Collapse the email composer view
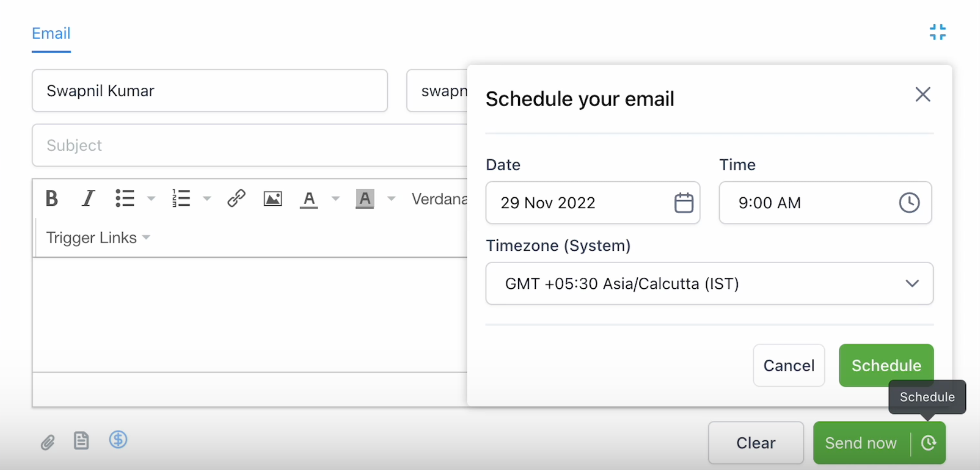Screen dimensions: 980x470 coord(938,32)
